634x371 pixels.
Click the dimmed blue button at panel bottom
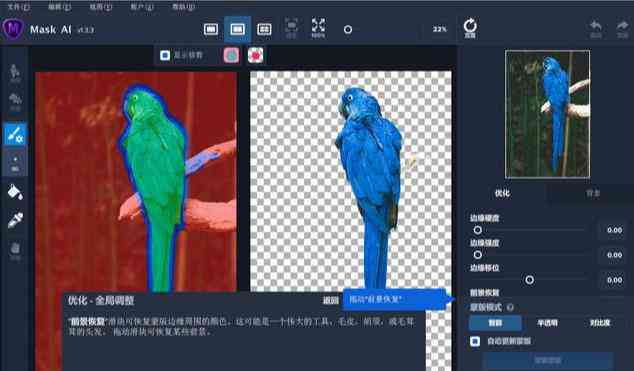pos(548,360)
